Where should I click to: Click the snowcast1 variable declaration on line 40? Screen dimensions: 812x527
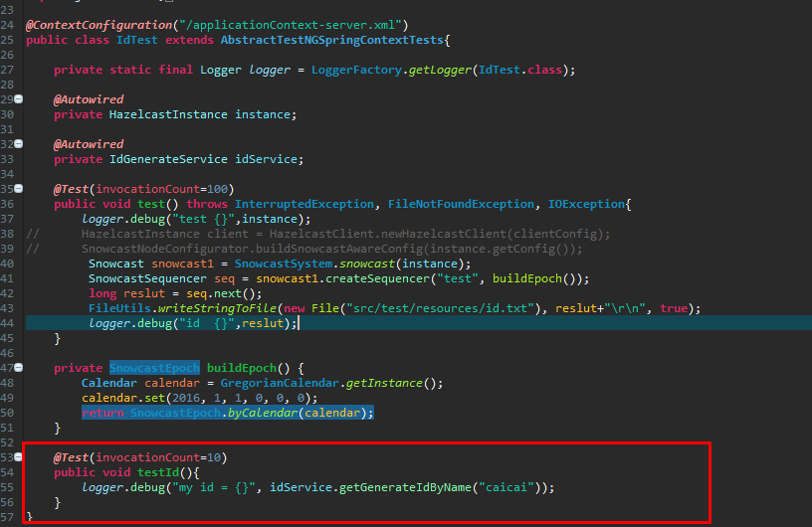tap(182, 264)
